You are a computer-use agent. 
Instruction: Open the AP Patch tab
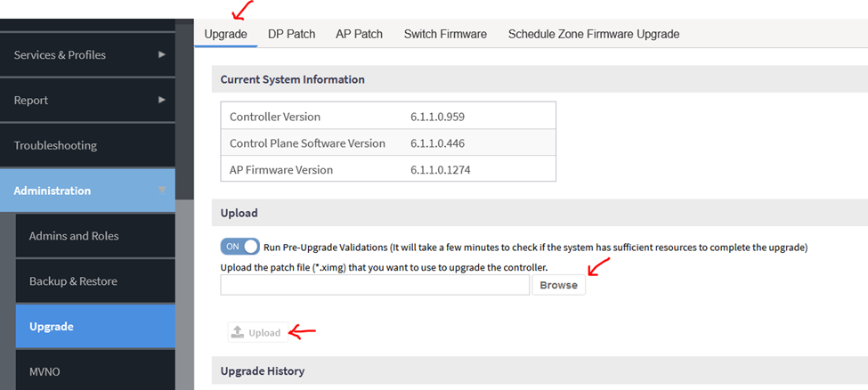coord(359,34)
